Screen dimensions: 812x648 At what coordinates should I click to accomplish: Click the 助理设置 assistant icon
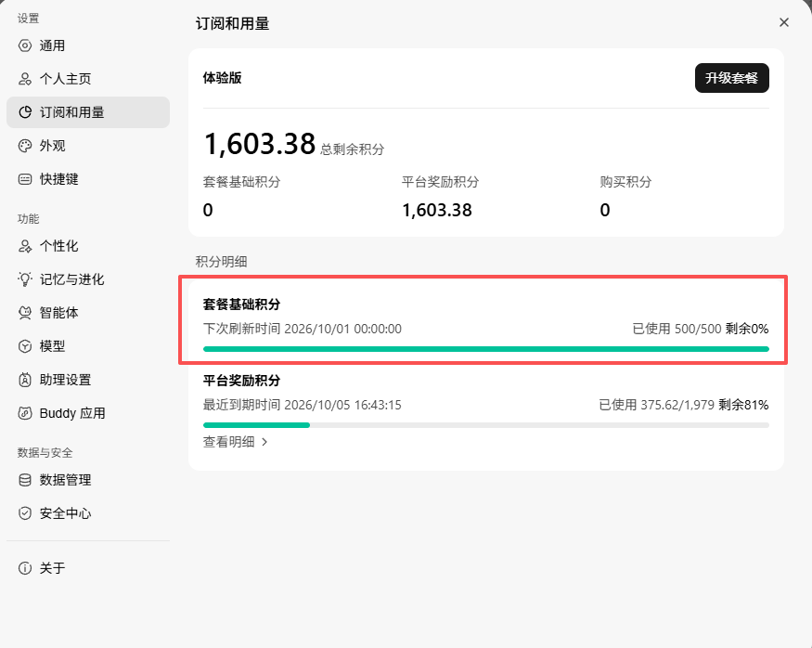click(25, 380)
